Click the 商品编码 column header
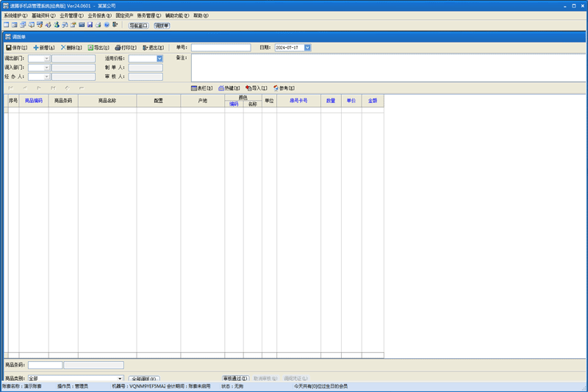The width and height of the screenshot is (588, 392). click(x=34, y=101)
